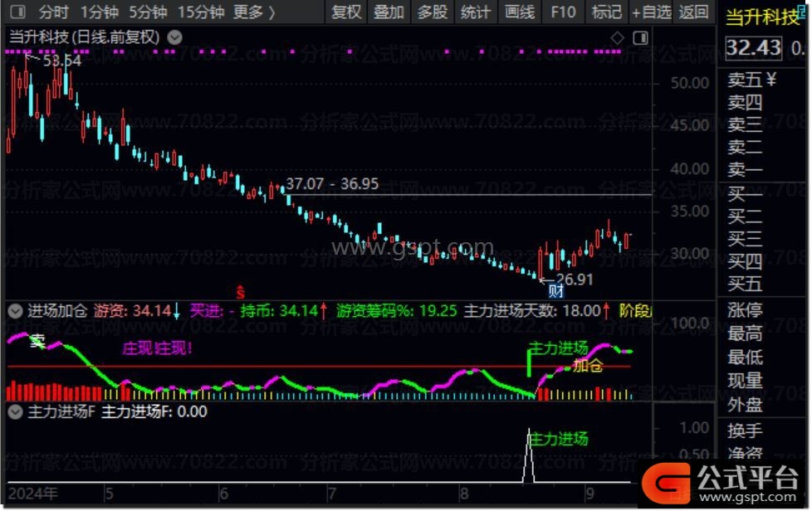Image resolution: width=812 pixels, height=511 pixels.
Task: Click the month 6 timeline marker
Action: tap(223, 494)
